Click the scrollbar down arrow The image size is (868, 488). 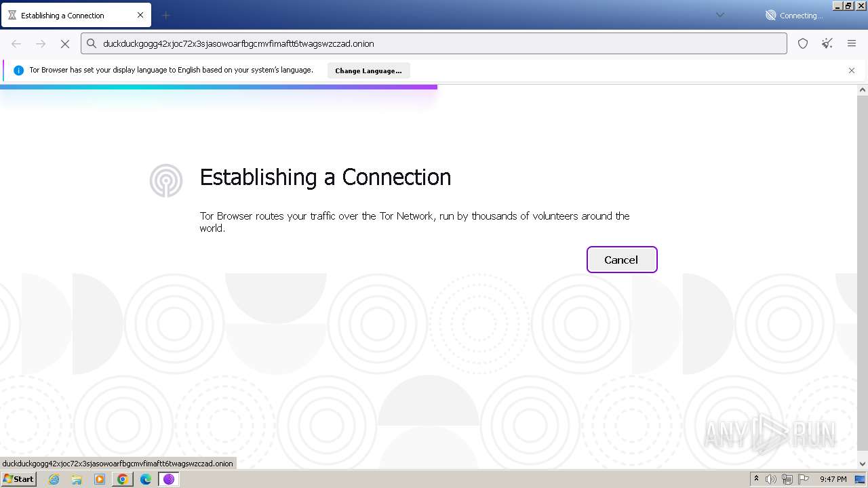click(863, 464)
